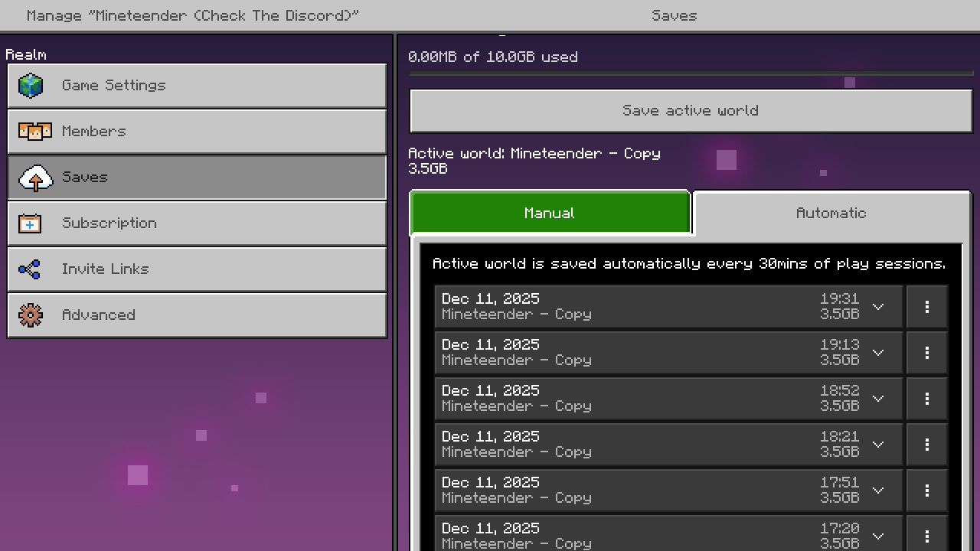
Task: Open the Advanced section
Action: 197,315
